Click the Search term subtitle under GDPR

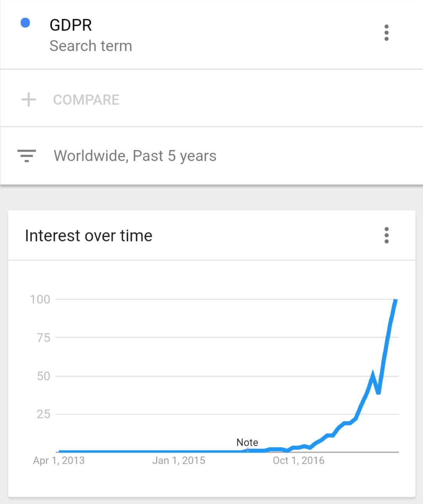91,46
